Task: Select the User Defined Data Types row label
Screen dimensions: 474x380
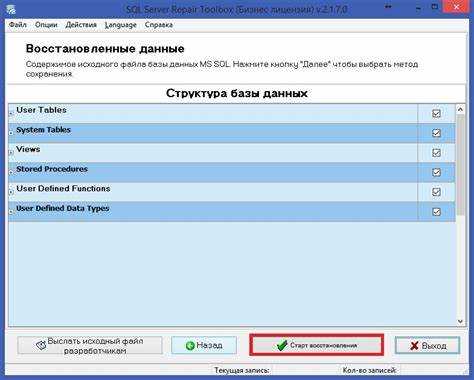Action: click(63, 208)
